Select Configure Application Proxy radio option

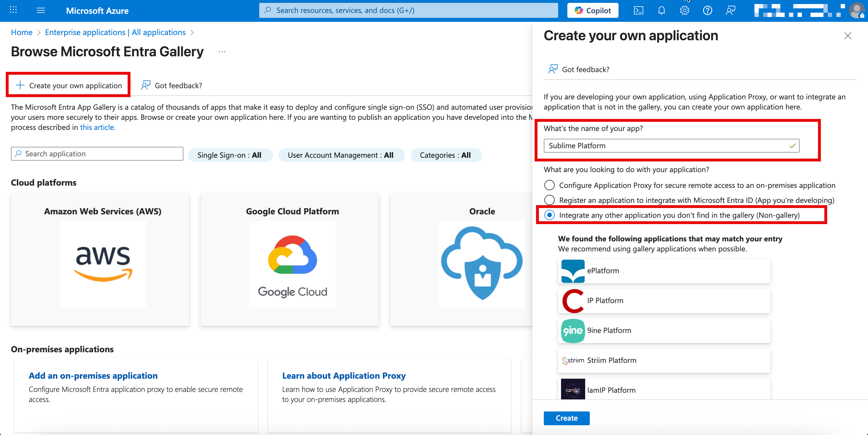550,185
